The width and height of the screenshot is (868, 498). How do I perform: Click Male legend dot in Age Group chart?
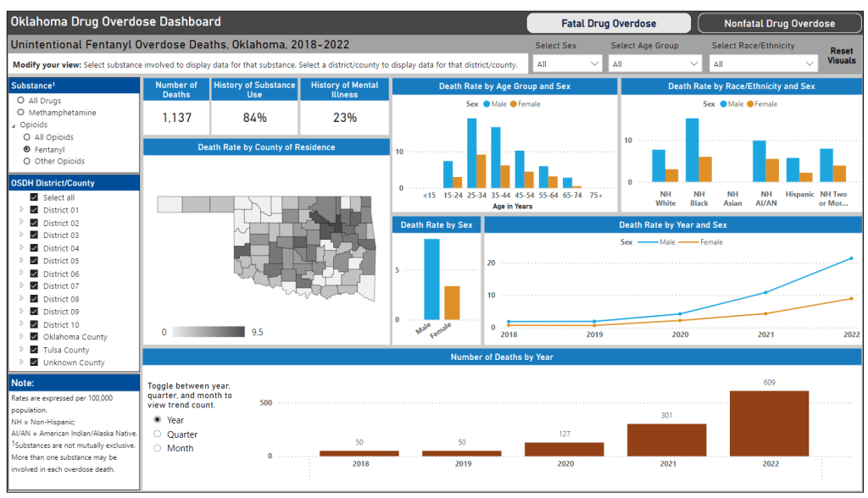(x=487, y=104)
